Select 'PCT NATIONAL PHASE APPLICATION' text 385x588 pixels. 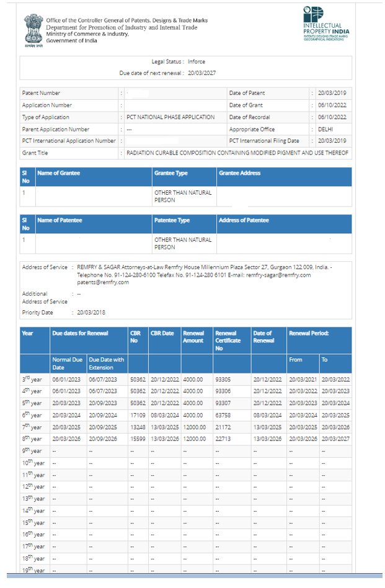pyautogui.click(x=170, y=117)
